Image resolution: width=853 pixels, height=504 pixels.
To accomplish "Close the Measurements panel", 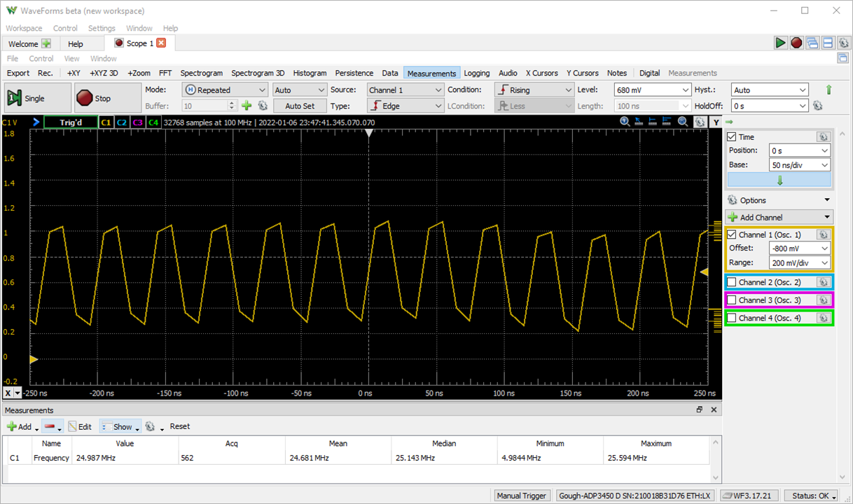I will coord(714,410).
